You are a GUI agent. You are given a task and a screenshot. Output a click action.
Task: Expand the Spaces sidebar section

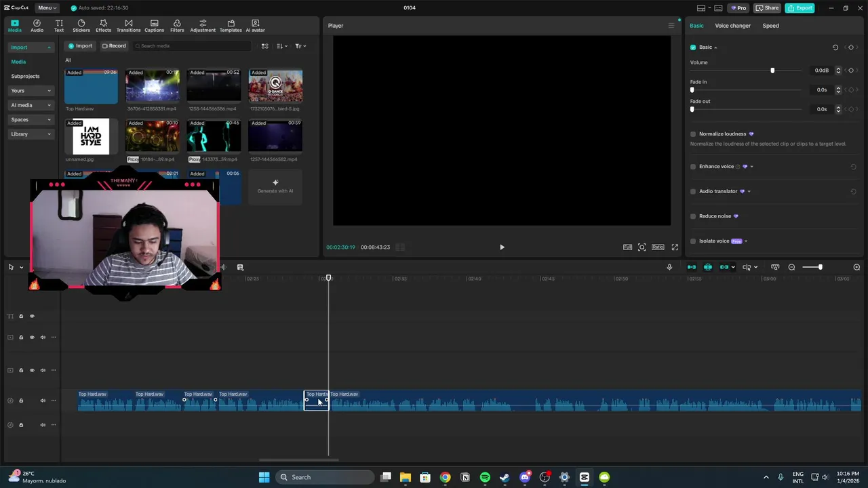click(x=31, y=120)
